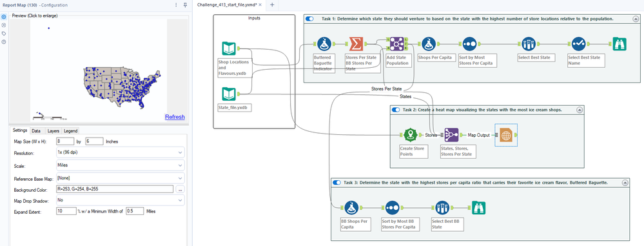
Task: Toggle the Task 1 container enable switch
Action: pyautogui.click(x=309, y=19)
